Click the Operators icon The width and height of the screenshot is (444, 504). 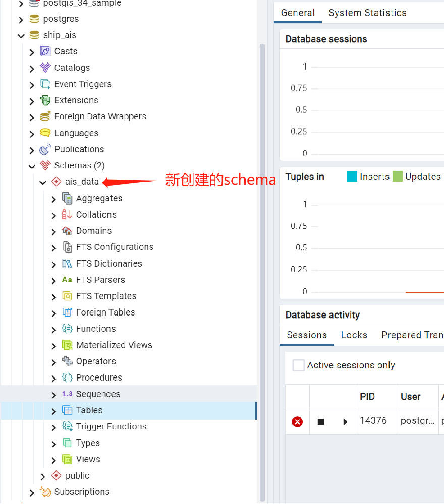click(67, 361)
